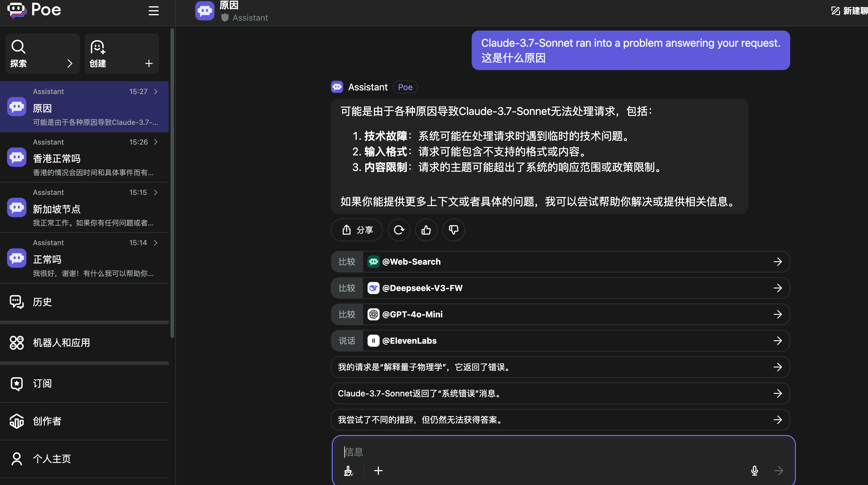Click the 分享 share button

[x=357, y=230]
